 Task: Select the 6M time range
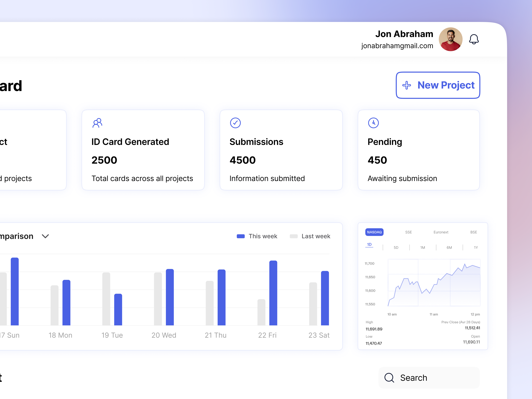449,248
